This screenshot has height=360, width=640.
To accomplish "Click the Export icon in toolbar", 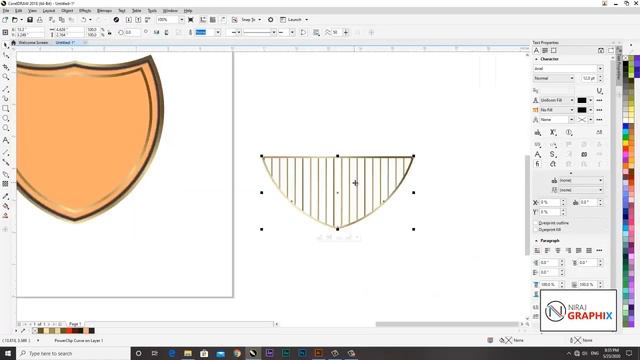I will point(138,20).
